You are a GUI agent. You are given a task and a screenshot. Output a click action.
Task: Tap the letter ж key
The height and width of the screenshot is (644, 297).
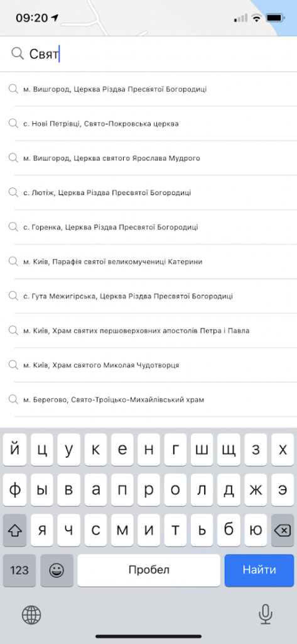coord(256,490)
